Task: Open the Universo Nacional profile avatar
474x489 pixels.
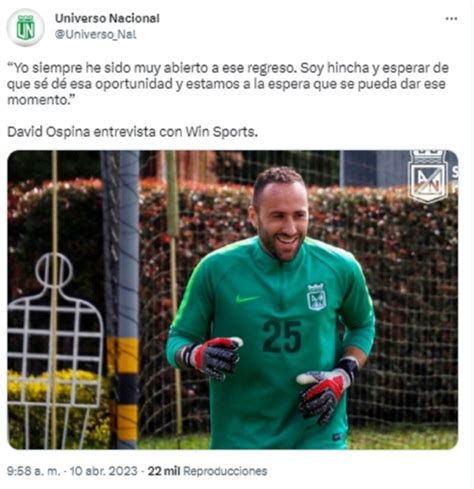Action: pos(26,28)
